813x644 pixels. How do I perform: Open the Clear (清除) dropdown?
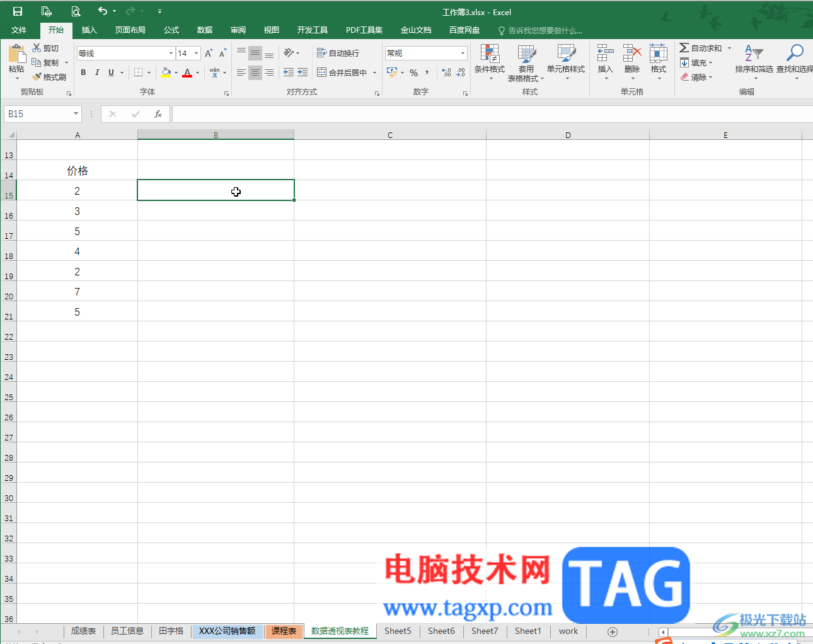pyautogui.click(x=696, y=77)
